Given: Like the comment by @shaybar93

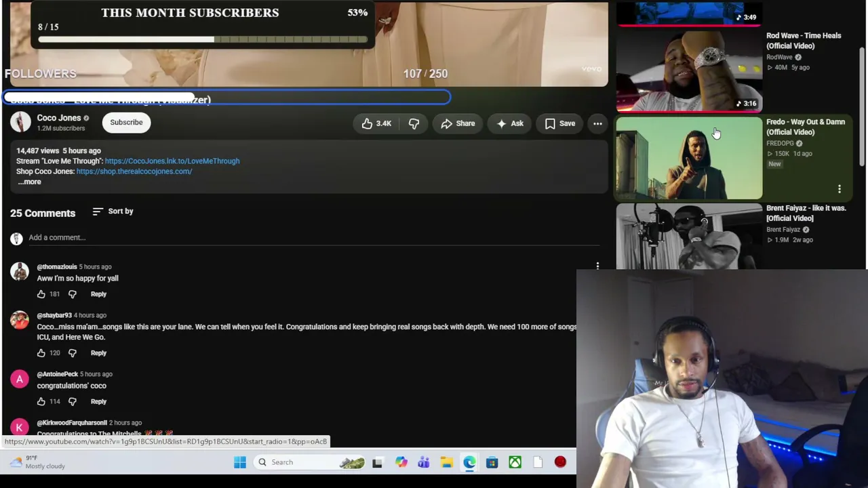Looking at the screenshot, I should 41,353.
